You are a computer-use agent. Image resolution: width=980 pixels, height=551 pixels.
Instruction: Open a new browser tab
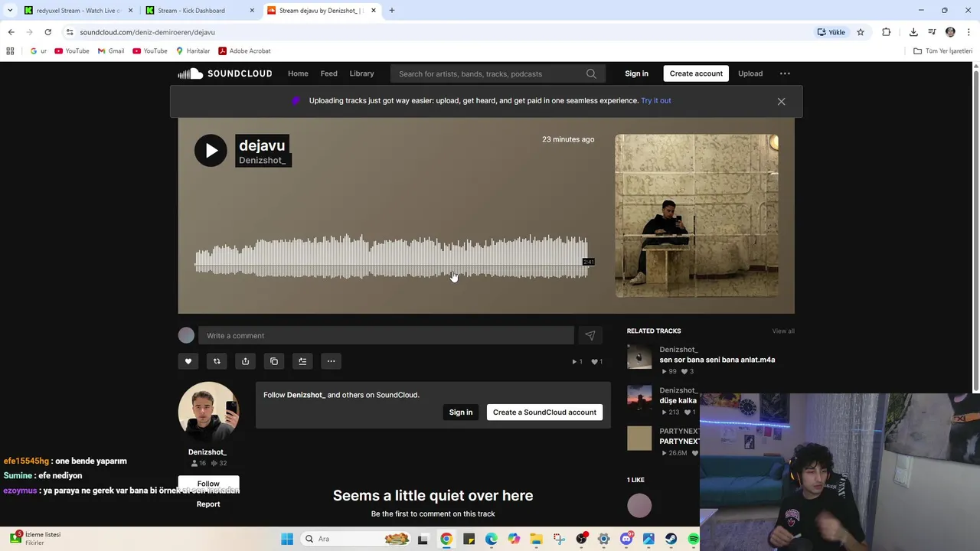pos(391,11)
